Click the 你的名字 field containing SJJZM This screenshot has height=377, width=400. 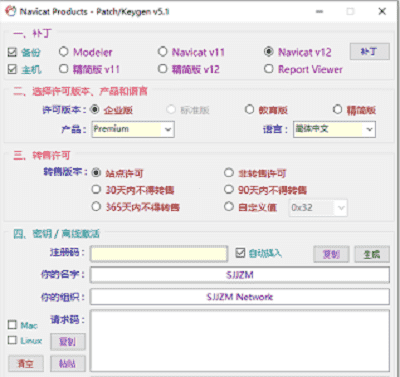[240, 275]
